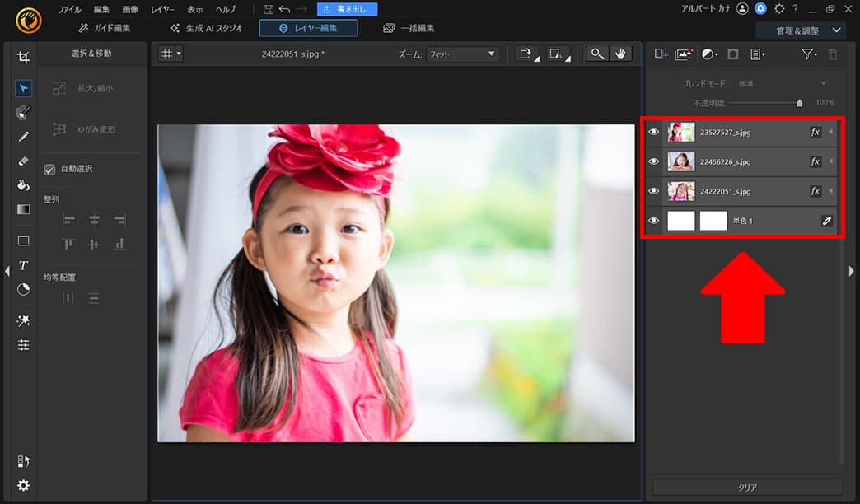Image resolution: width=860 pixels, height=504 pixels.
Task: Add a new blank layer
Action: click(x=662, y=54)
